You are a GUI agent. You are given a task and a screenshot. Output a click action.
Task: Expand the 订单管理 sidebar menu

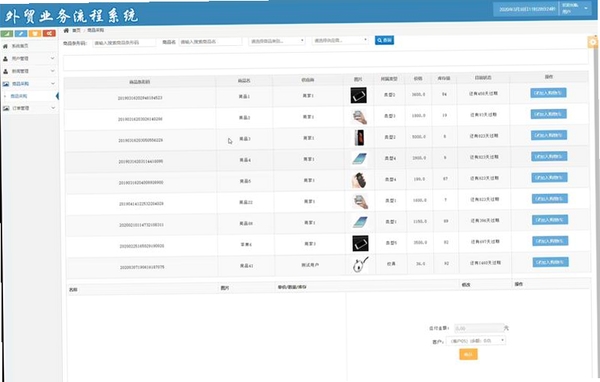click(x=29, y=108)
